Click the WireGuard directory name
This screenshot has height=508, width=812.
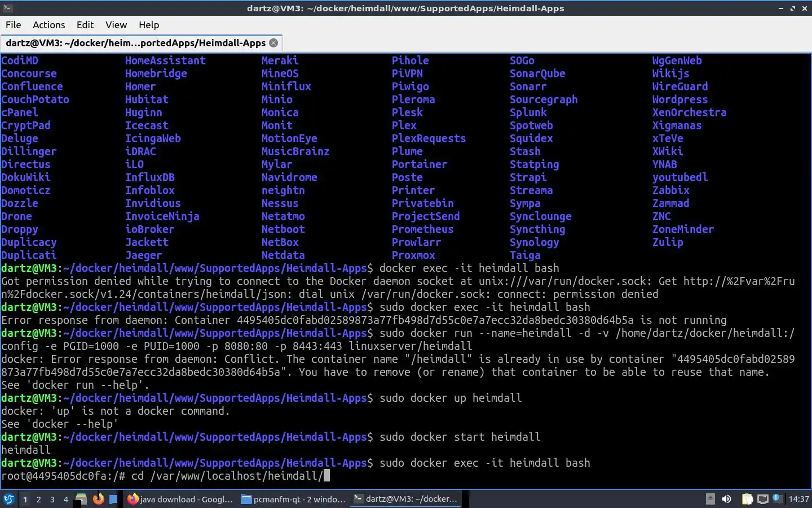tap(680, 86)
